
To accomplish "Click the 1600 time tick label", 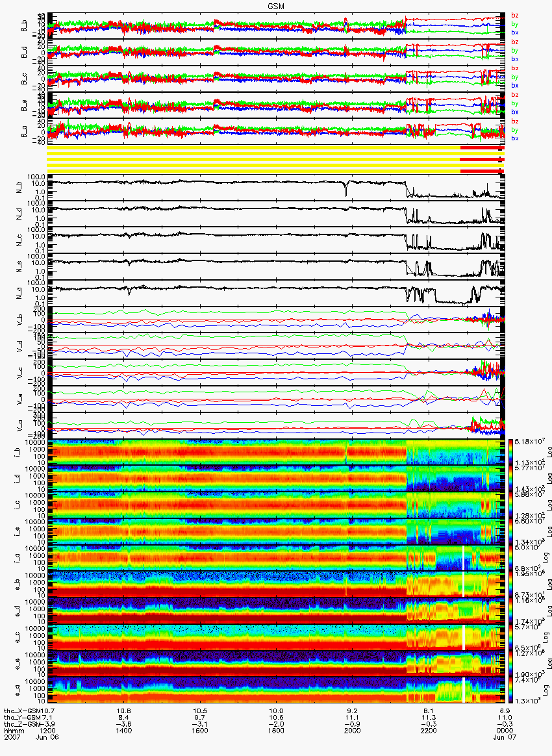I will (x=200, y=731).
